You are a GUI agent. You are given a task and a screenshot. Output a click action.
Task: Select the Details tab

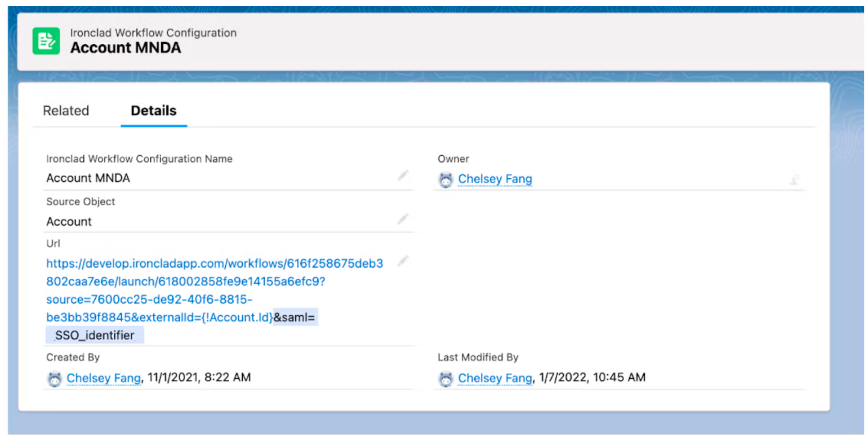pyautogui.click(x=153, y=111)
